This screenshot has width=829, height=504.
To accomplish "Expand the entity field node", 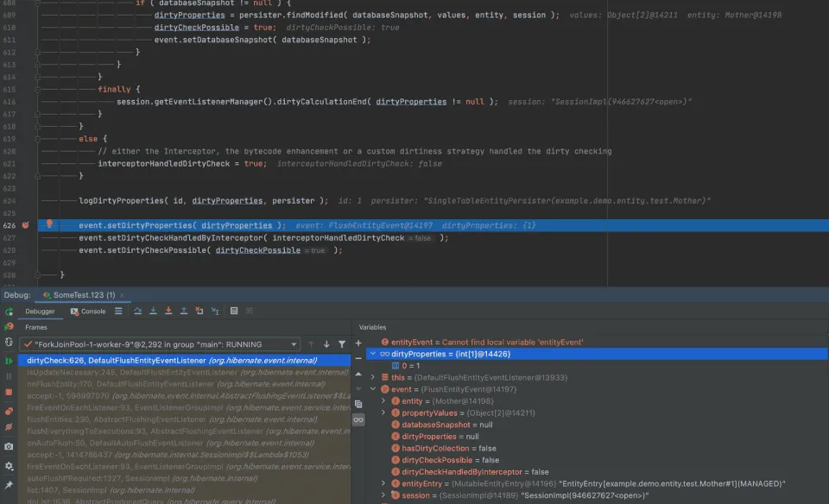I will pos(383,401).
